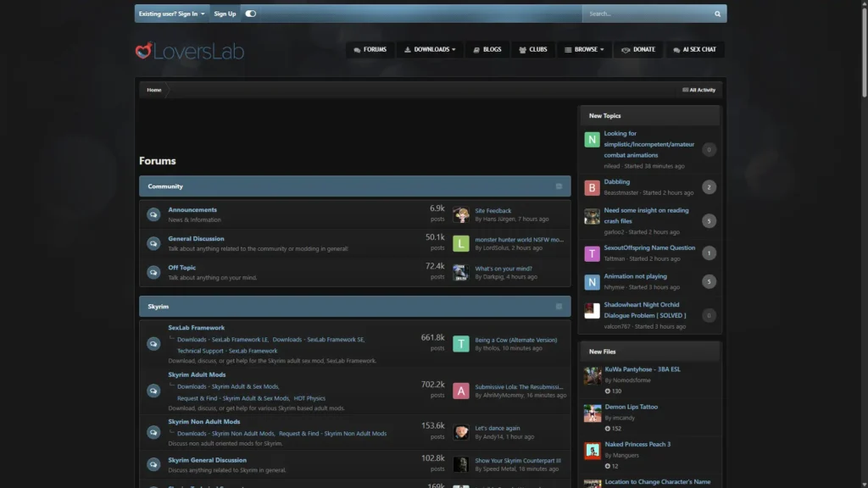Click KuWa Pantyhose file thumbnail
The image size is (868, 488).
tap(593, 375)
